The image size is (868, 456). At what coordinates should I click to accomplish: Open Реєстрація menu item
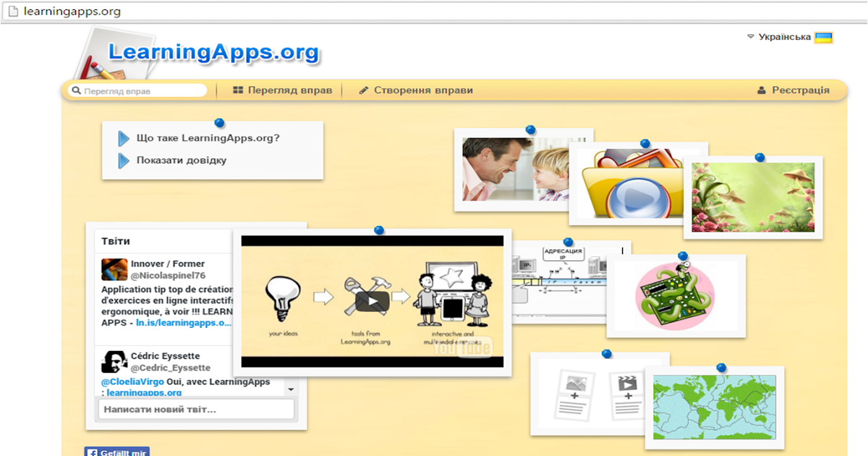coord(793,90)
